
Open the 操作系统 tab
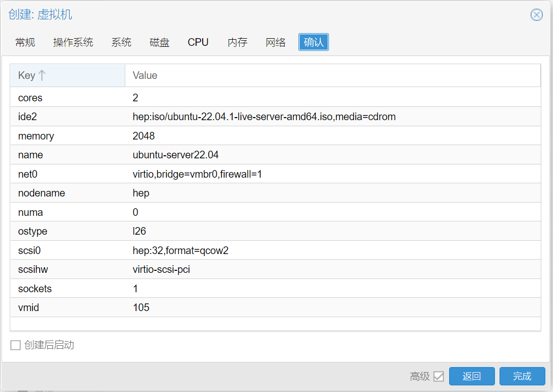(x=73, y=42)
